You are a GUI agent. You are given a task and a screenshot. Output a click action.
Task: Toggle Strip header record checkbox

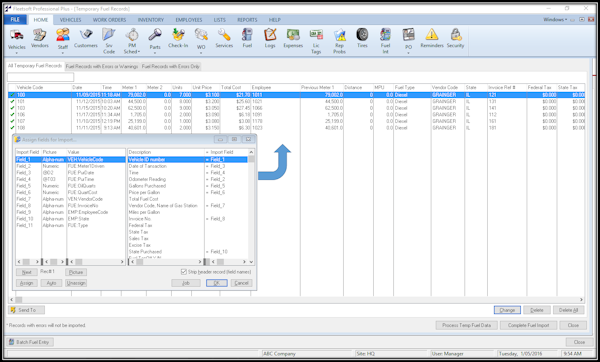tap(184, 272)
